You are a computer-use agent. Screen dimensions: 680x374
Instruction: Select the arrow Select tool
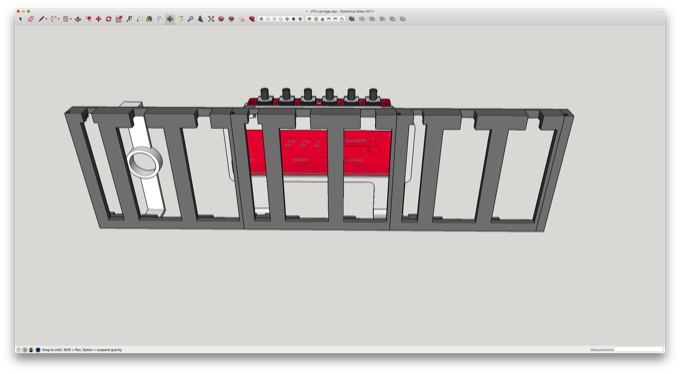20,19
